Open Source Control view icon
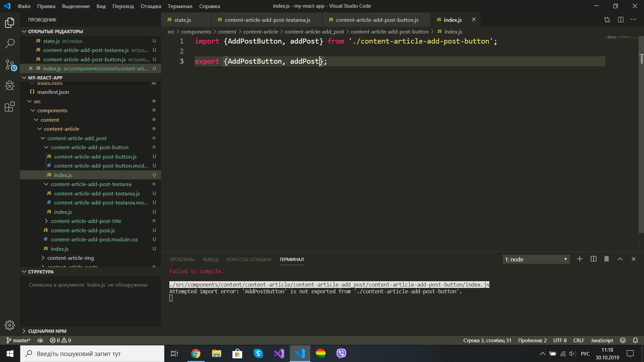644x362 pixels. point(10,65)
